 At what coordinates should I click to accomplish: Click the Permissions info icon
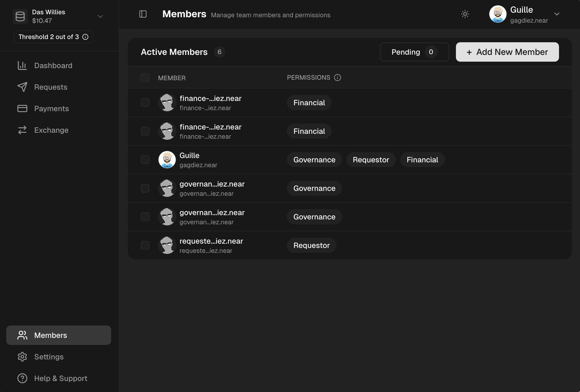click(337, 78)
